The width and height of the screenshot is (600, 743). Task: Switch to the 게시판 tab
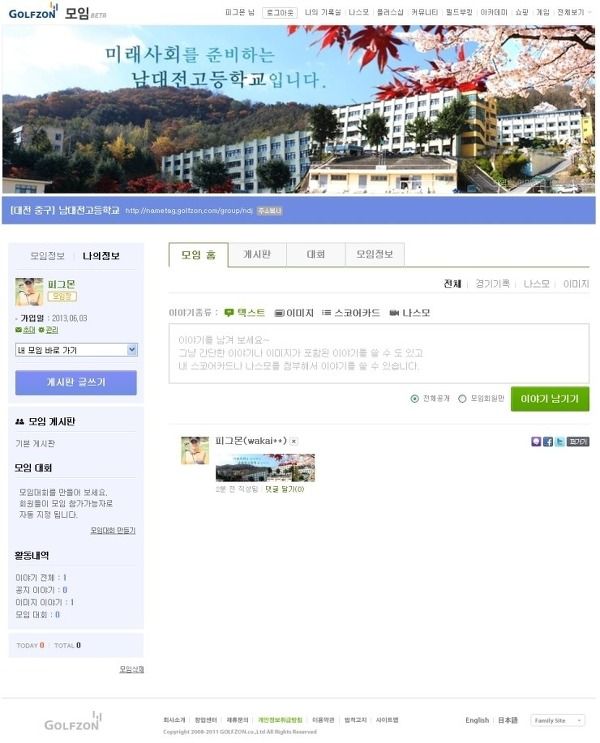(257, 254)
